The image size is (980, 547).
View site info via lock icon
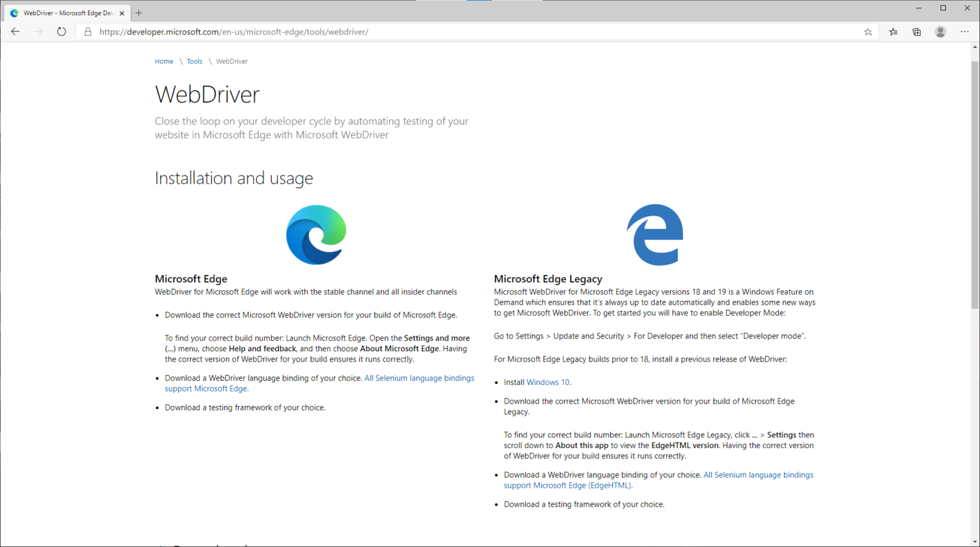click(88, 32)
